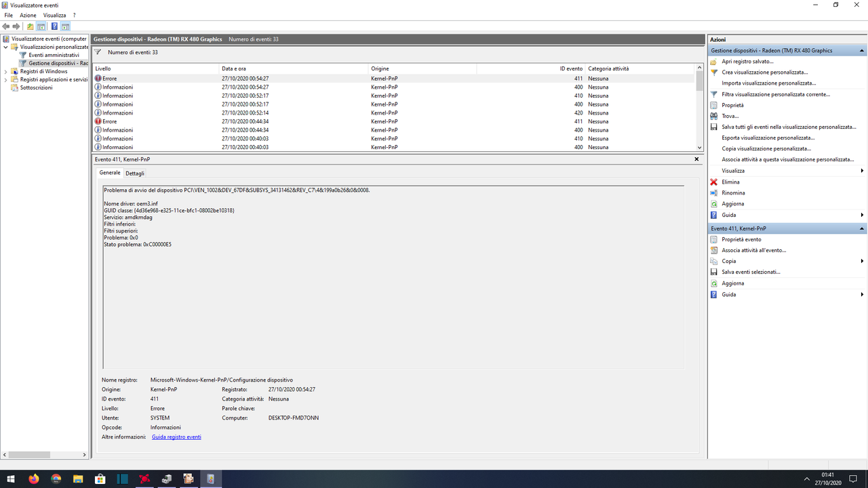The width and height of the screenshot is (868, 488).
Task: Click the Apri registro salvato folder icon
Action: (x=713, y=61)
